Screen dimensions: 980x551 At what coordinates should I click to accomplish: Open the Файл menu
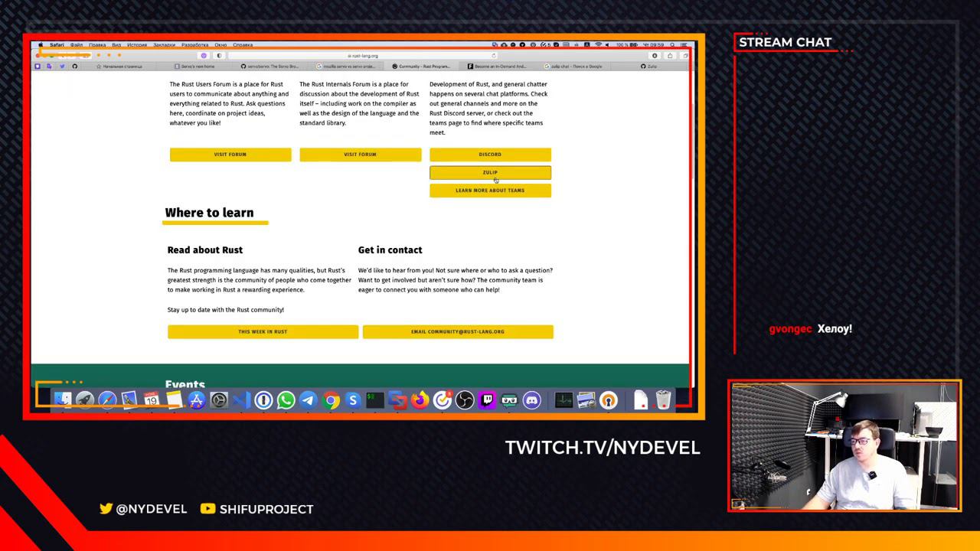77,45
